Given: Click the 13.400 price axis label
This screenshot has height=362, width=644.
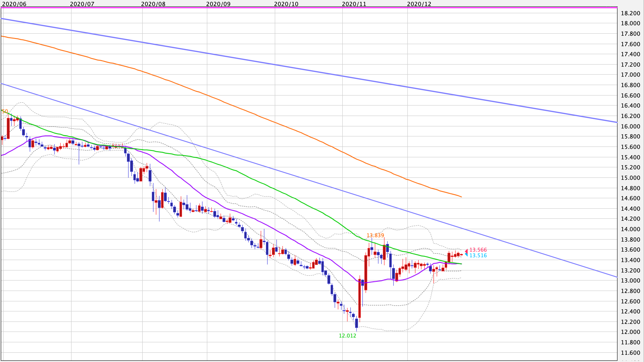Looking at the screenshot, I should point(631,260).
